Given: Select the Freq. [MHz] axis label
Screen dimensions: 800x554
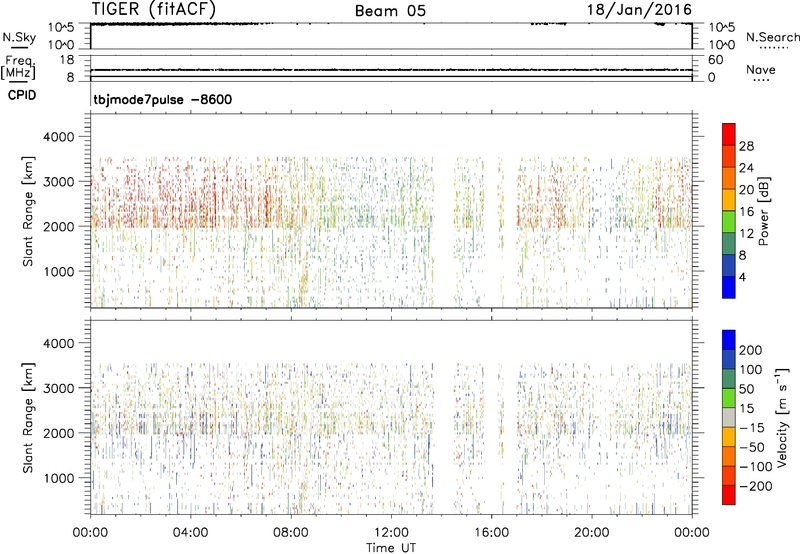Looking at the screenshot, I should coord(18,68).
